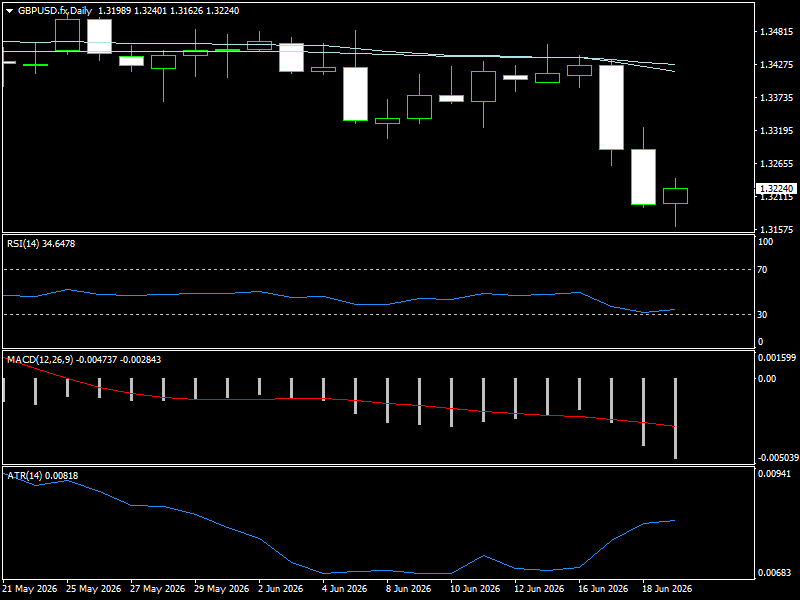This screenshot has height=600, width=800.
Task: Click the MACD -0.005039 scale label
Action: click(x=777, y=458)
